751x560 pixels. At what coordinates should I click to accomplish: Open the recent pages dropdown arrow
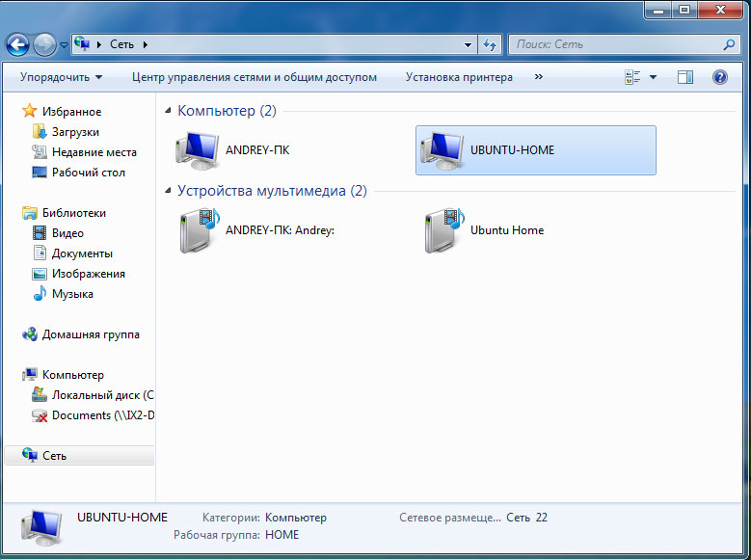click(64, 45)
